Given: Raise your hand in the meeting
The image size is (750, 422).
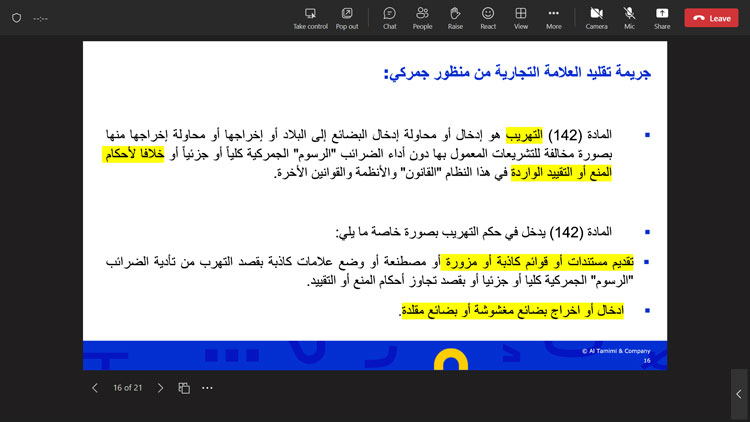Looking at the screenshot, I should coord(455,17).
